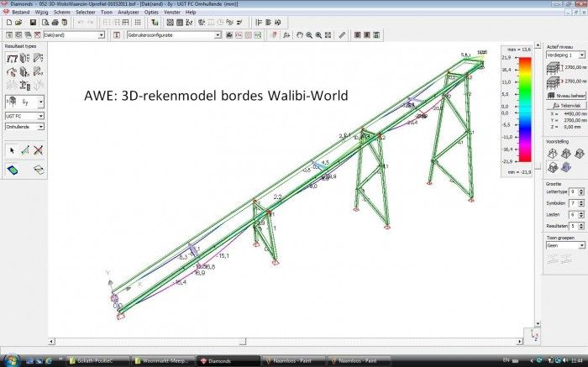This screenshot has height=367, width=588.
Task: Click the Pan hand tool icon
Action: click(x=300, y=35)
